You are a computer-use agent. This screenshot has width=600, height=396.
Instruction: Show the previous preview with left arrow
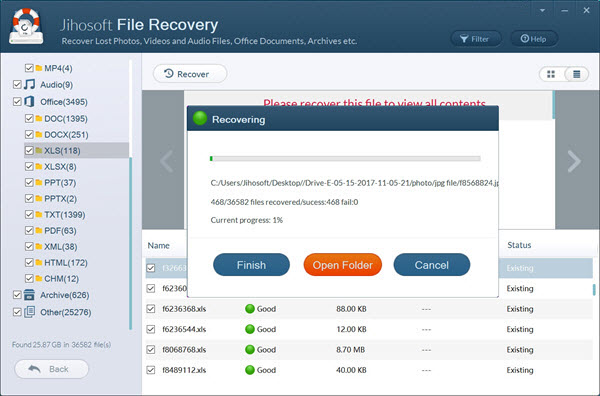tap(166, 161)
